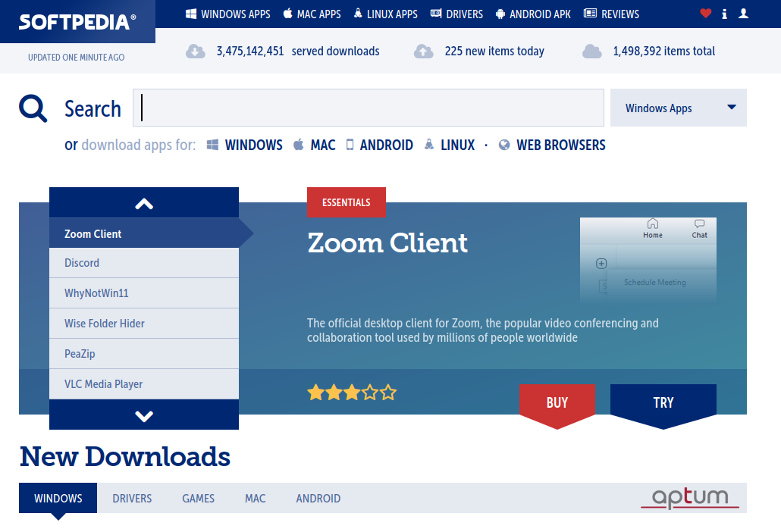Focus the search text field
The image size is (781, 532).
[x=369, y=108]
